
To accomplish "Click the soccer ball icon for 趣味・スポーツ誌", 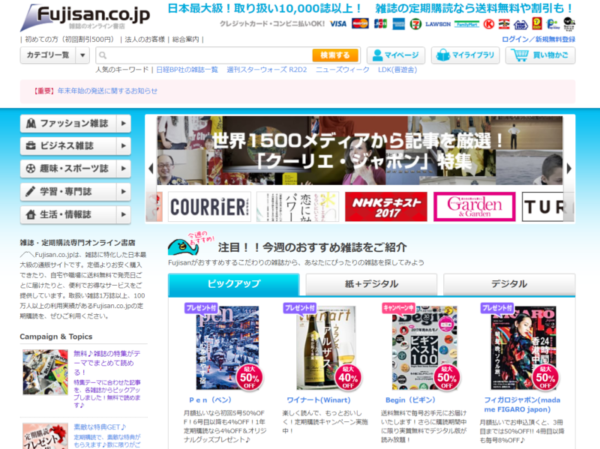I will pos(31,168).
